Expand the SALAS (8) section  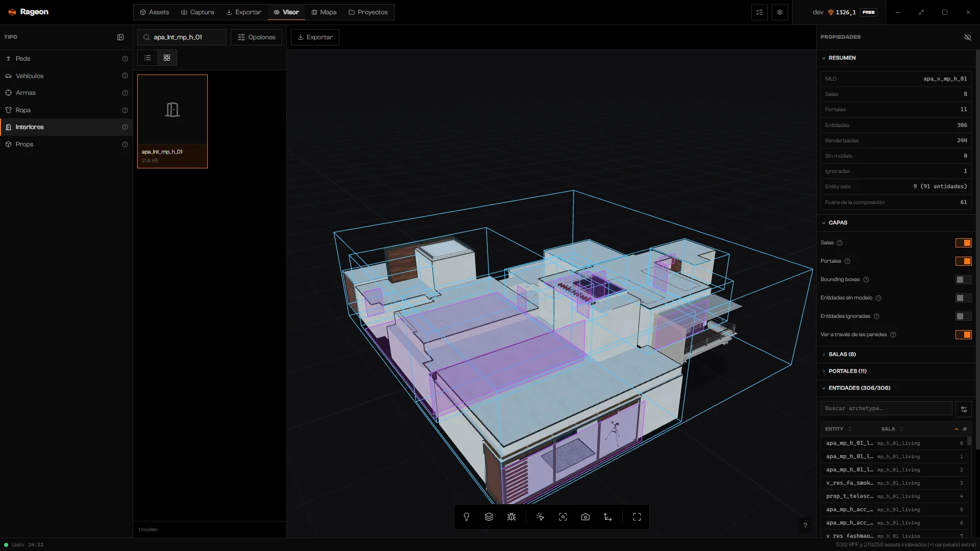click(842, 354)
